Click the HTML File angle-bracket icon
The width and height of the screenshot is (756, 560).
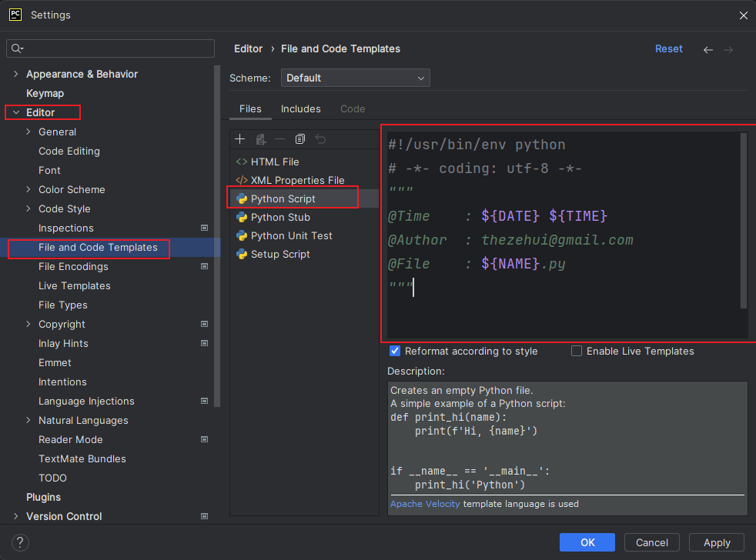coord(242,162)
